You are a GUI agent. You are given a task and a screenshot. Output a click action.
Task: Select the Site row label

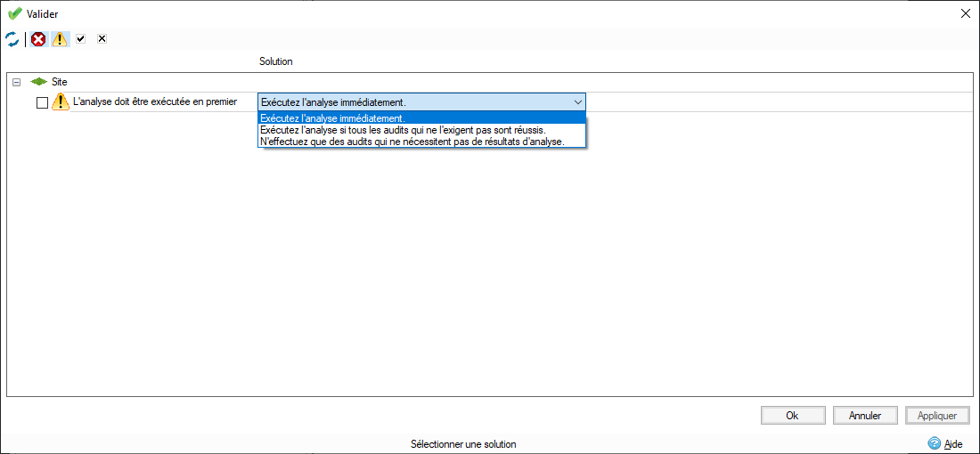60,82
